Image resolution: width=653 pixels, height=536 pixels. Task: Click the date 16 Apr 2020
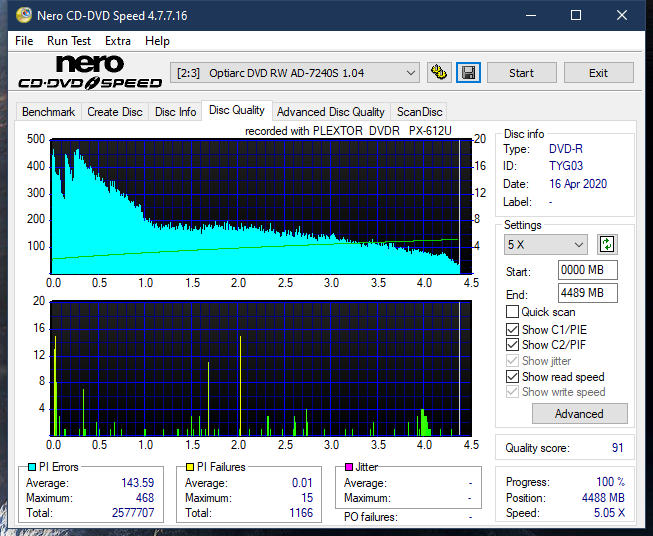click(578, 184)
